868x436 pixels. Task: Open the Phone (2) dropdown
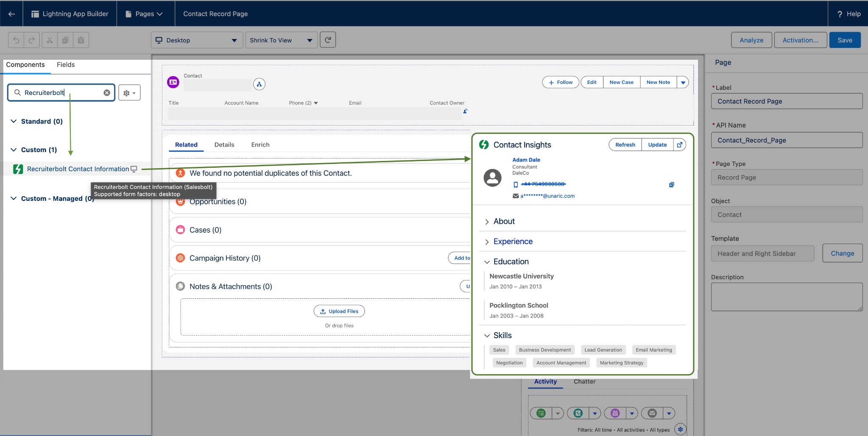tap(316, 103)
